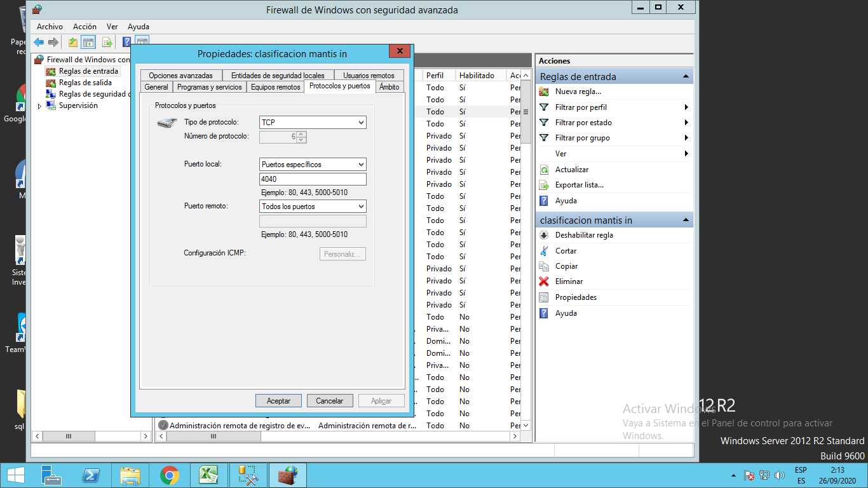Open the Ver menu in menu bar
The image size is (868, 488).
pos(112,27)
